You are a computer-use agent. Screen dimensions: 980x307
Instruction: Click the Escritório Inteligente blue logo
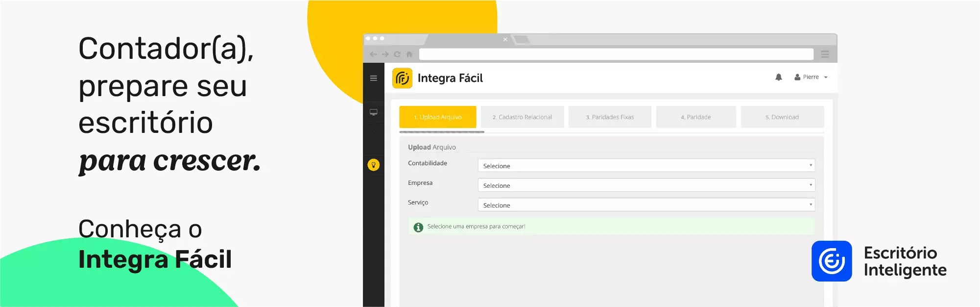832,261
